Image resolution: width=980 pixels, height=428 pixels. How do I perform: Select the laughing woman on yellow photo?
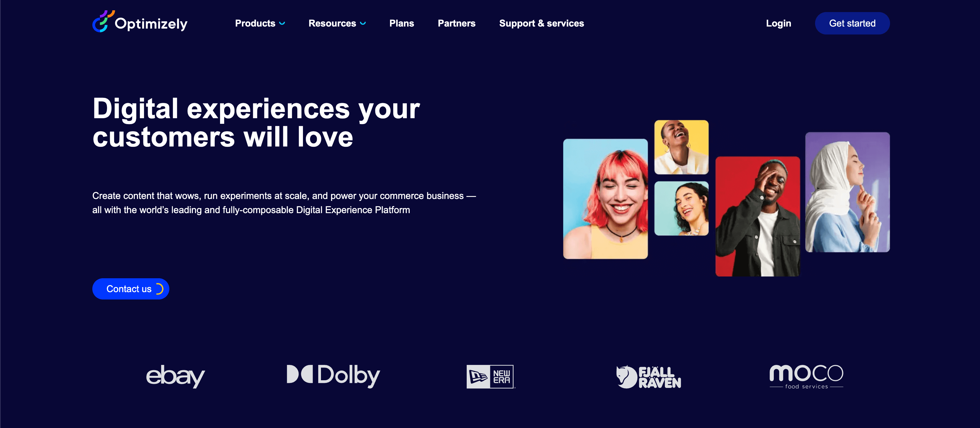pos(681,147)
